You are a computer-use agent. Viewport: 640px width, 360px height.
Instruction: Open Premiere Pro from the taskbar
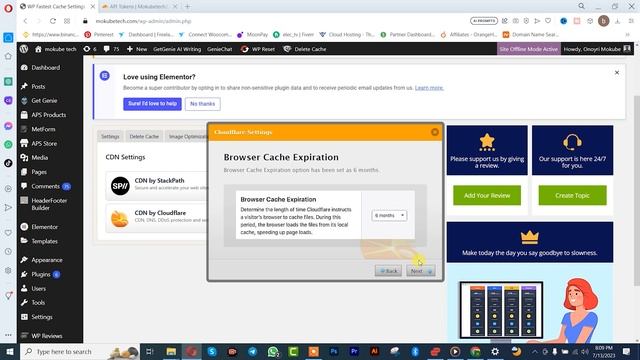[354, 351]
